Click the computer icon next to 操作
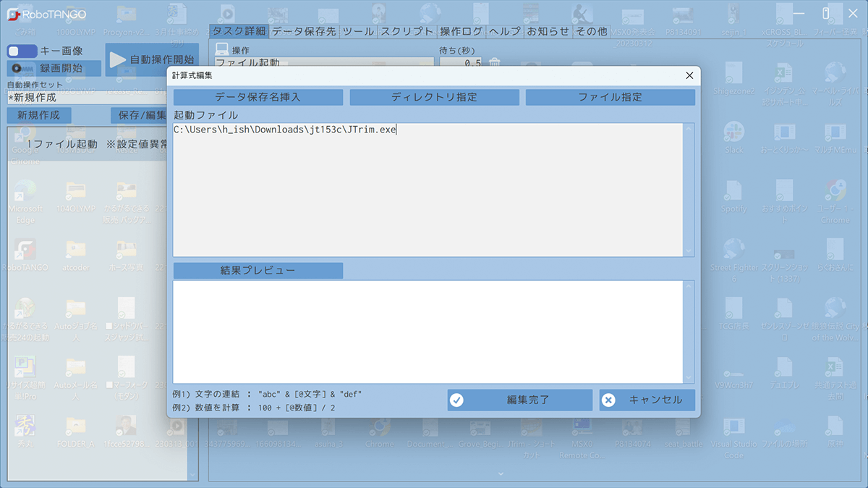The height and width of the screenshot is (488, 868). pyautogui.click(x=221, y=50)
